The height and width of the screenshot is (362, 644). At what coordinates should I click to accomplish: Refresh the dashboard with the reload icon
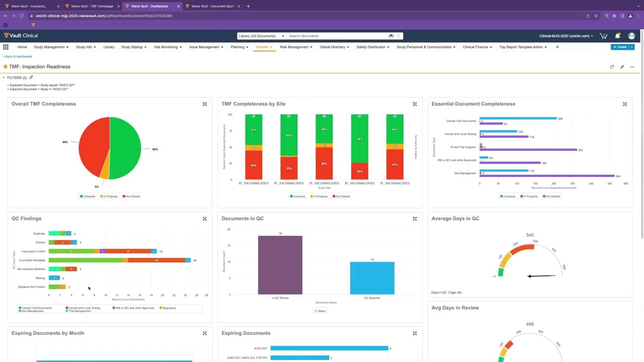(x=612, y=67)
